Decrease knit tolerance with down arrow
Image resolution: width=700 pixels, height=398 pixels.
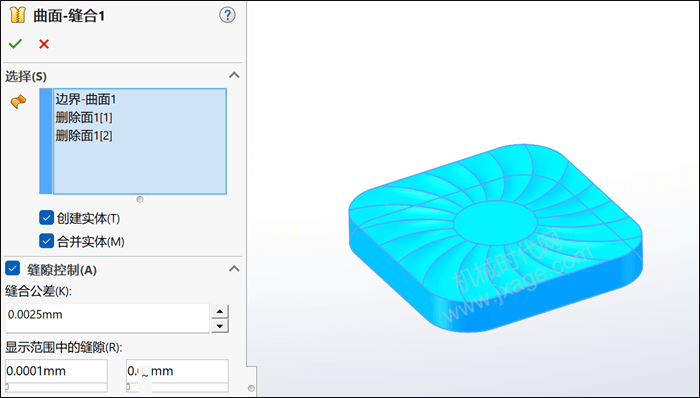tap(220, 326)
